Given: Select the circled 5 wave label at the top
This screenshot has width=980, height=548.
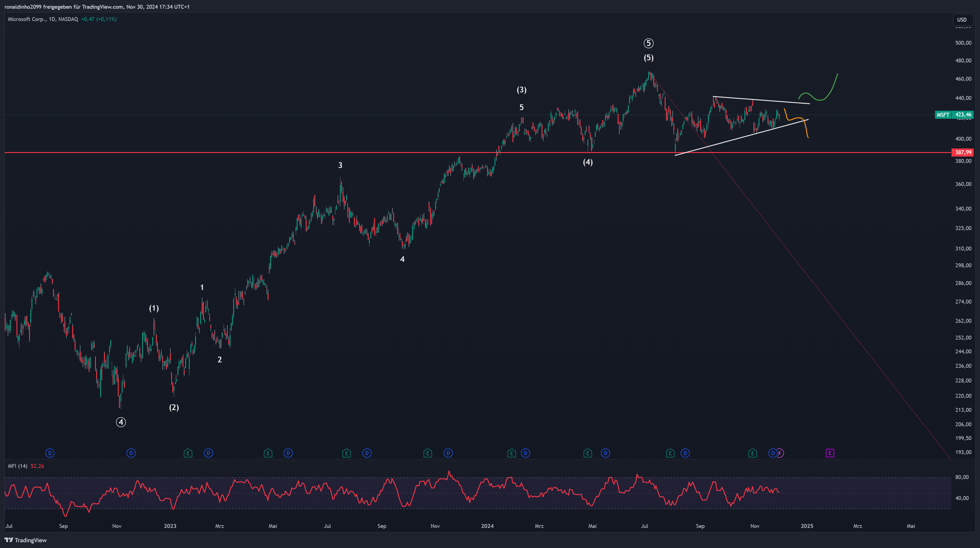Looking at the screenshot, I should (649, 43).
